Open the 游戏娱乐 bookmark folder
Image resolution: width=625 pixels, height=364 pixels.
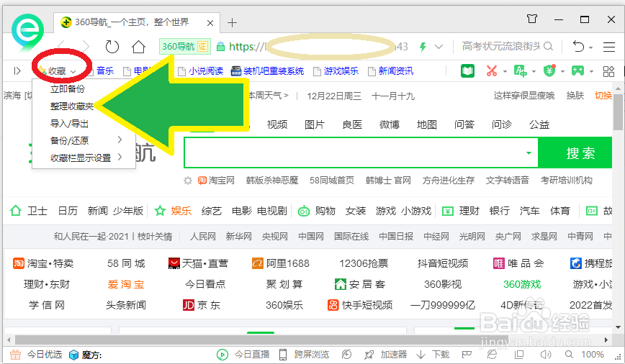[x=336, y=71]
